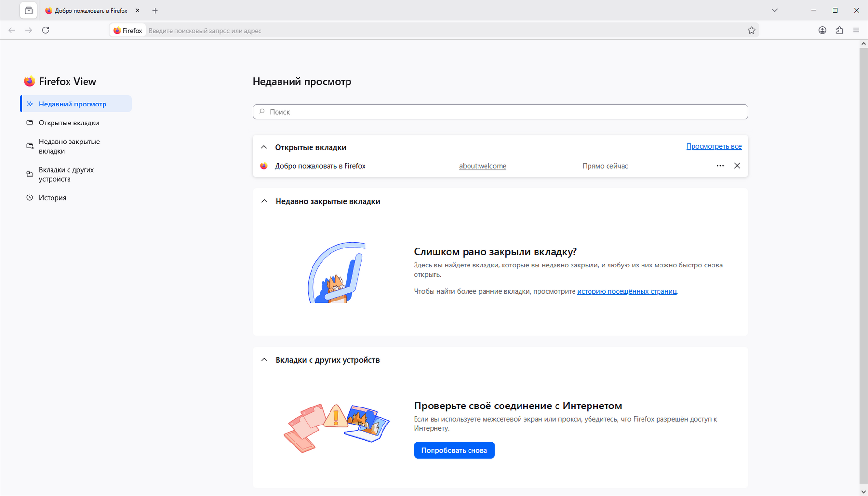The image size is (868, 496).
Task: Open the Firefox account menu
Action: coord(822,30)
